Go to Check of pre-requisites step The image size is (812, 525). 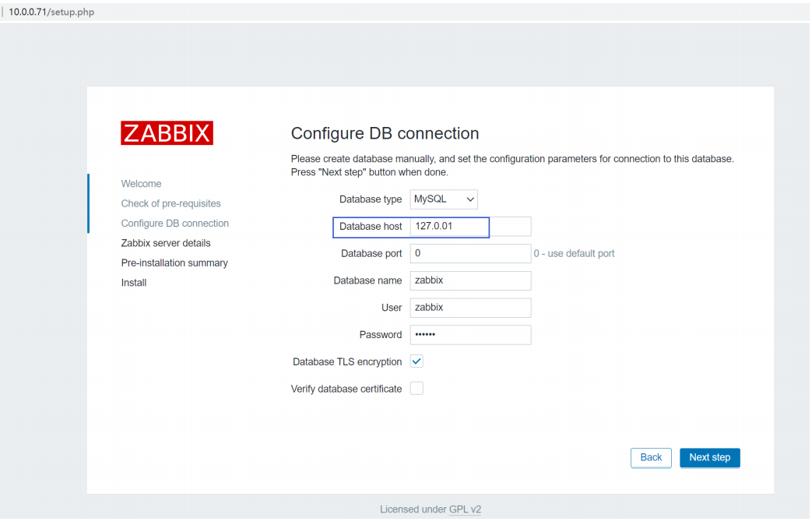pos(171,203)
